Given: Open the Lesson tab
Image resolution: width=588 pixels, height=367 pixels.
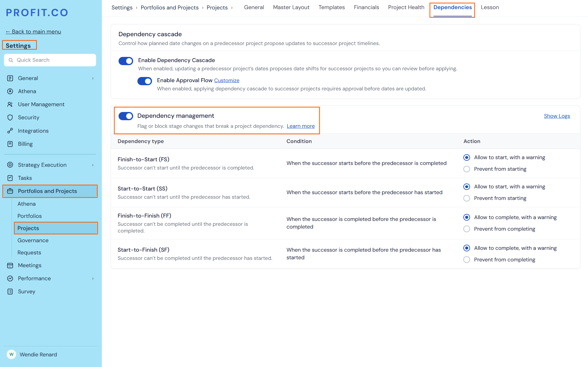Looking at the screenshot, I should click(x=489, y=7).
